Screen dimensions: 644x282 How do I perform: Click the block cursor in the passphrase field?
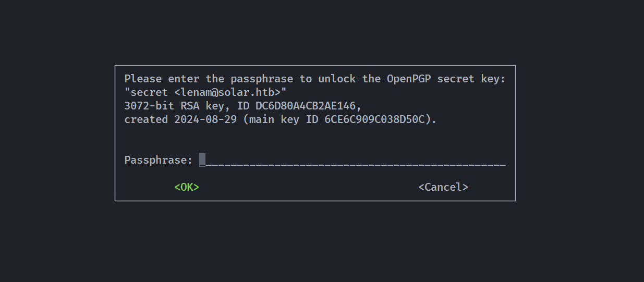[x=202, y=160]
